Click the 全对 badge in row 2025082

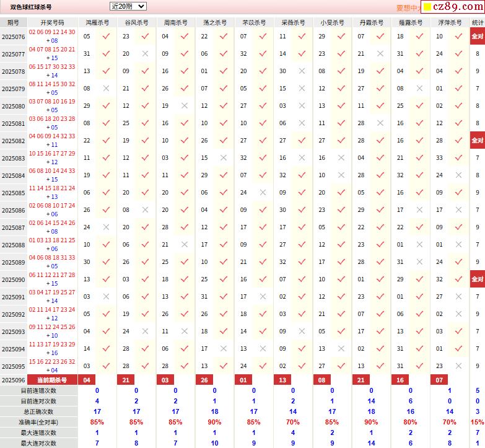point(478,140)
